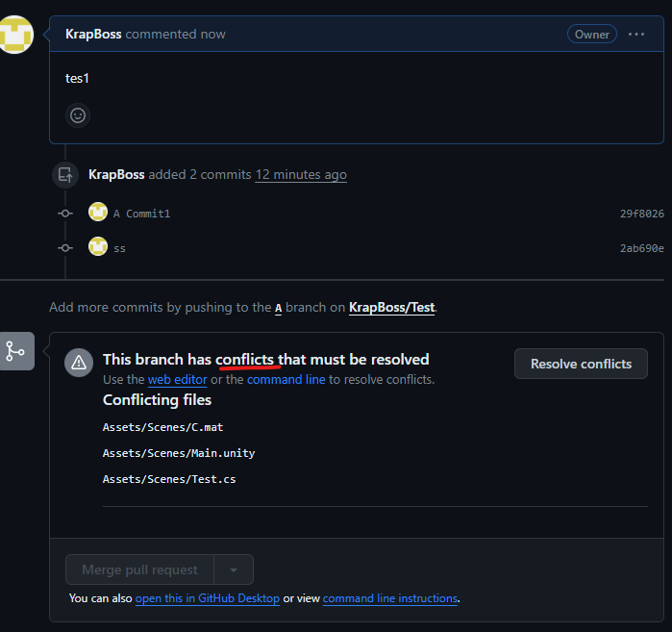Open the command line link for resolving conflicts
This screenshot has height=632, width=672.
pos(286,380)
